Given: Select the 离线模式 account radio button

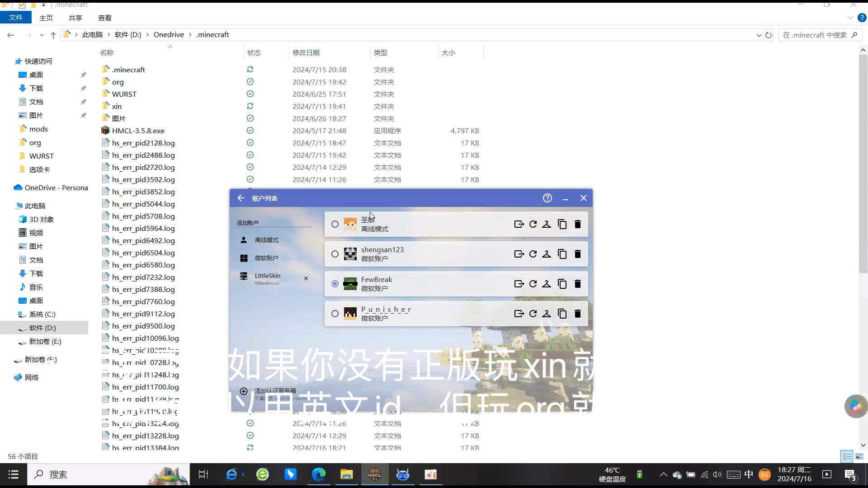Looking at the screenshot, I should [x=335, y=224].
